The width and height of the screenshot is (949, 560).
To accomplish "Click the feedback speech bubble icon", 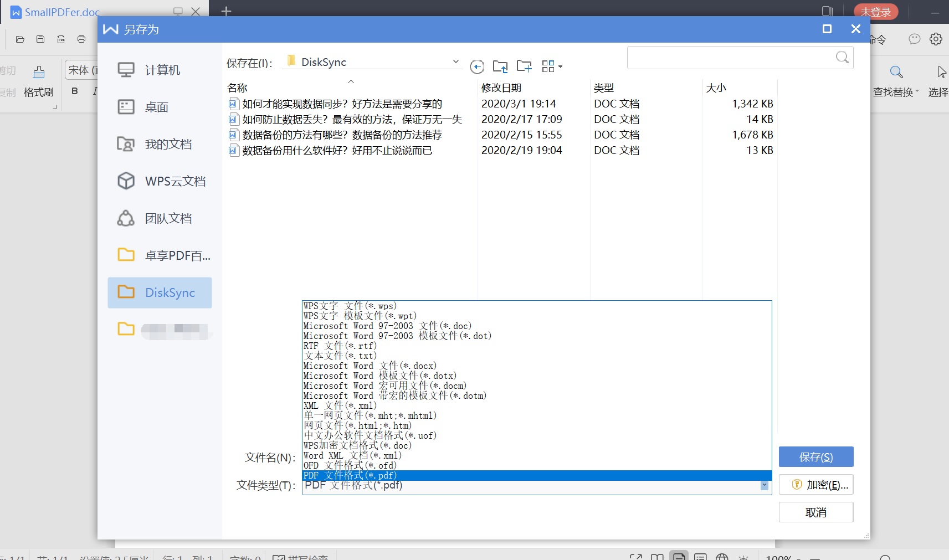I will 915,39.
